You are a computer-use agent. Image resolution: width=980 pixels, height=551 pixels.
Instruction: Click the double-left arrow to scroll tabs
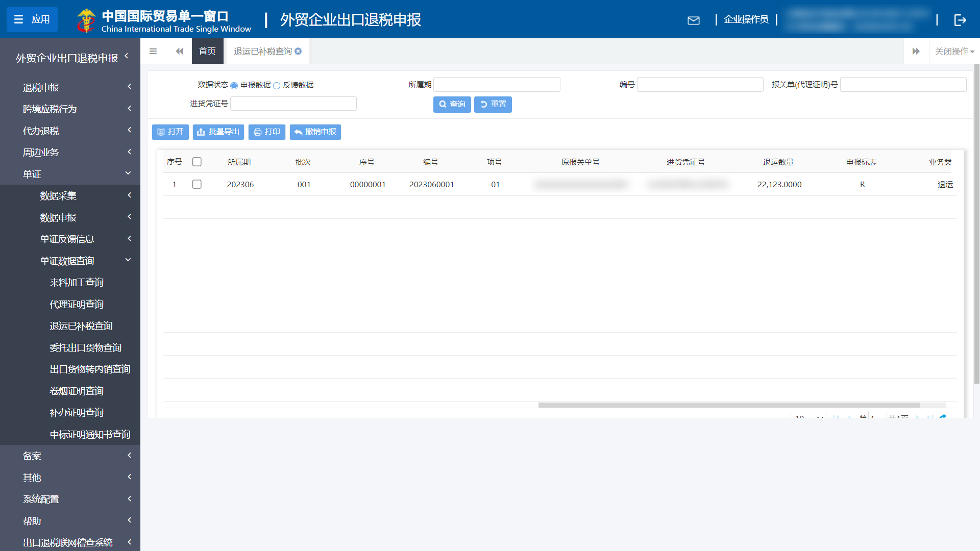(179, 51)
